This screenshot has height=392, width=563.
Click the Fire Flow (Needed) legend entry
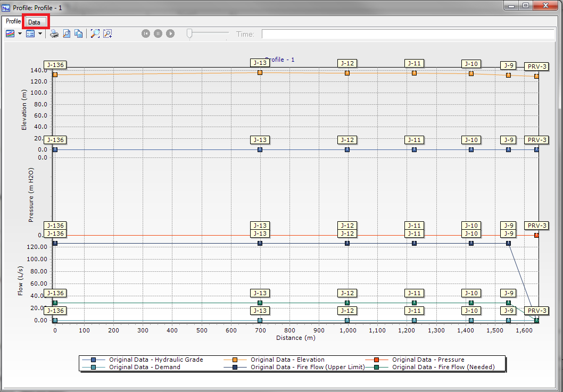tap(443, 367)
